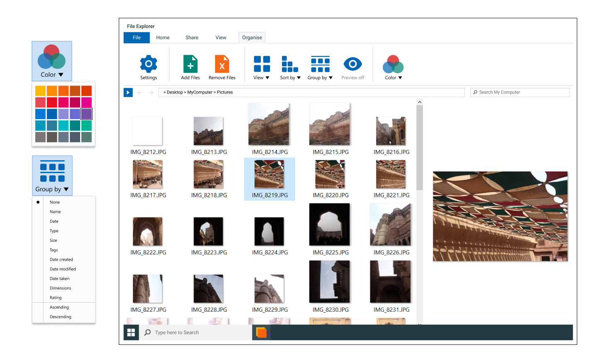Click the large preview image pane
This screenshot has width=598, height=364.
coord(500,216)
